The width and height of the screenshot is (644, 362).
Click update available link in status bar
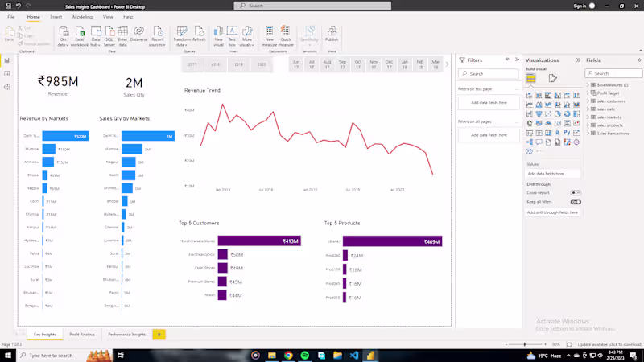coord(609,344)
